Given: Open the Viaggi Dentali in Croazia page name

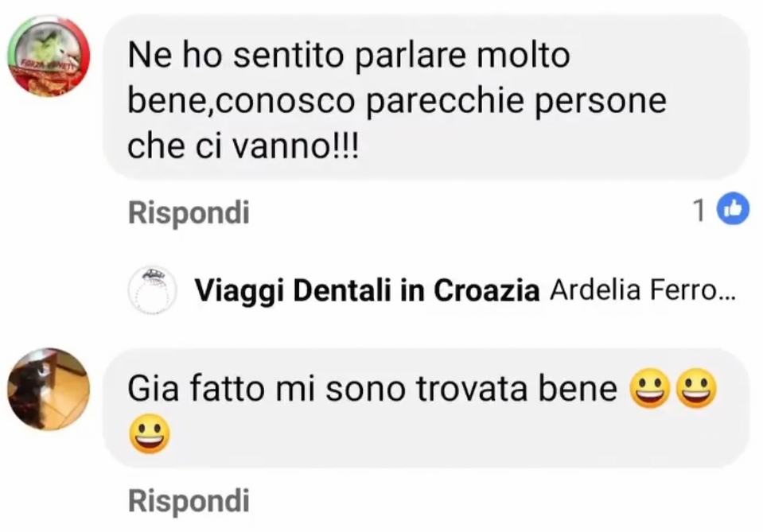Looking at the screenshot, I should pyautogui.click(x=368, y=291).
